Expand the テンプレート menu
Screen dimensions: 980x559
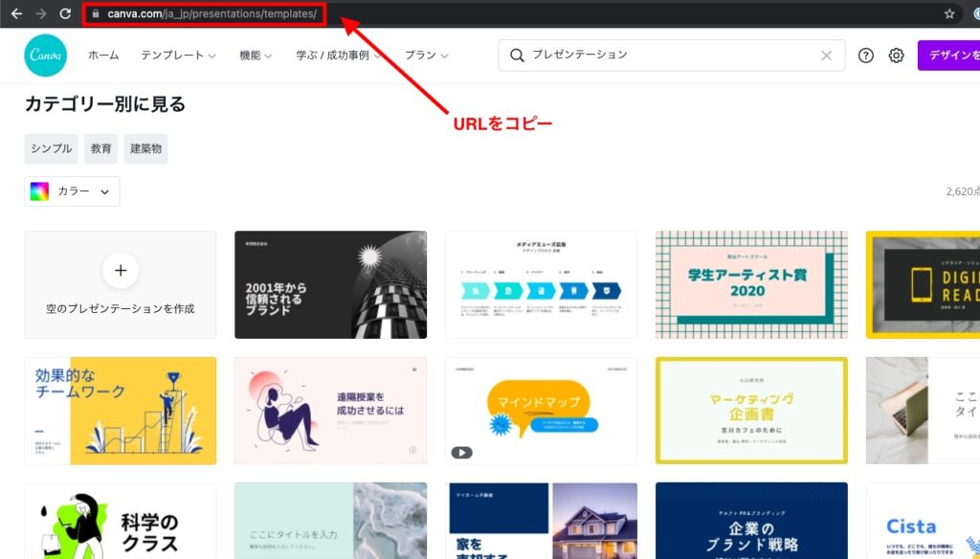(178, 55)
